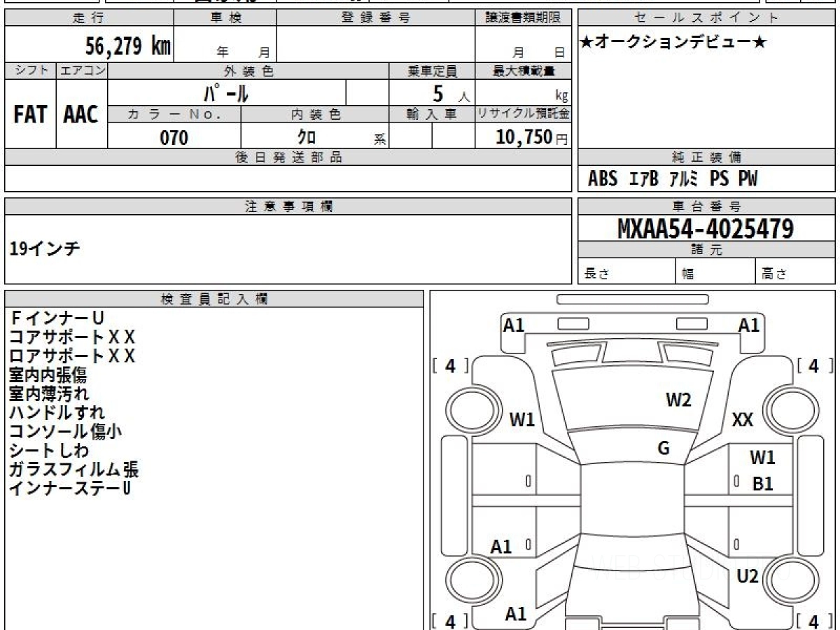Select the パール exterior color value
The image size is (840, 630).
226,92
